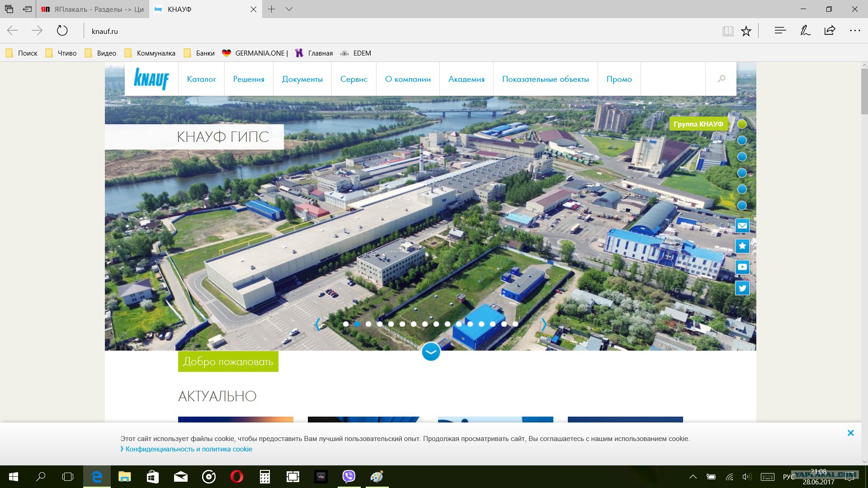This screenshot has width=868, height=488.
Task: Click the round blue scroll-down chevron button
Action: coord(431,352)
